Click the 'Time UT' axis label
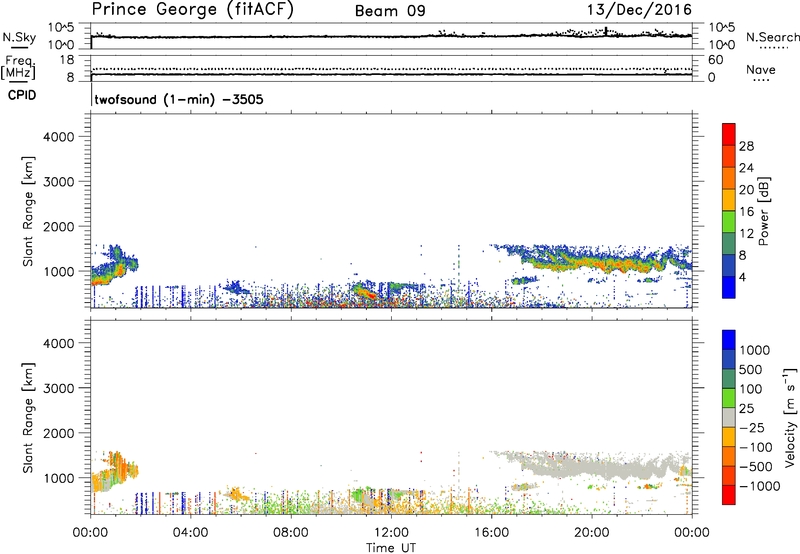 click(391, 548)
